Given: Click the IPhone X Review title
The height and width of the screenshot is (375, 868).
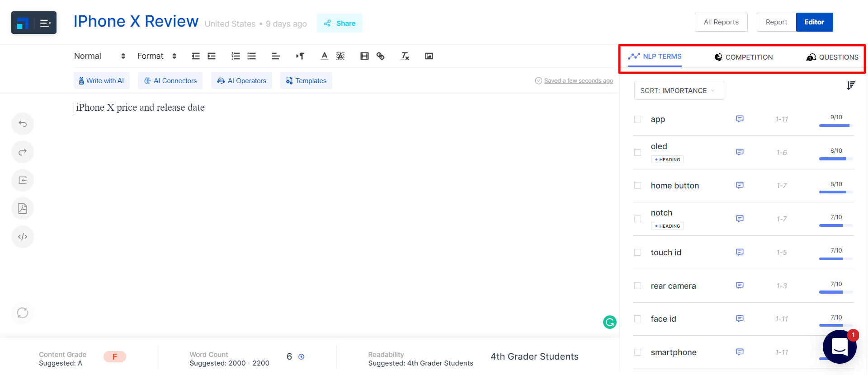Looking at the screenshot, I should [x=136, y=21].
